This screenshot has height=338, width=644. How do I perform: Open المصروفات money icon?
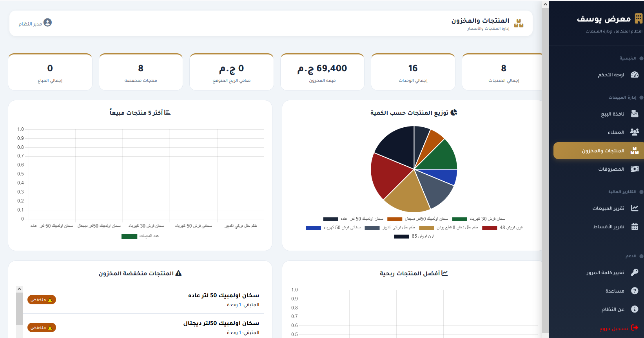pyautogui.click(x=635, y=169)
